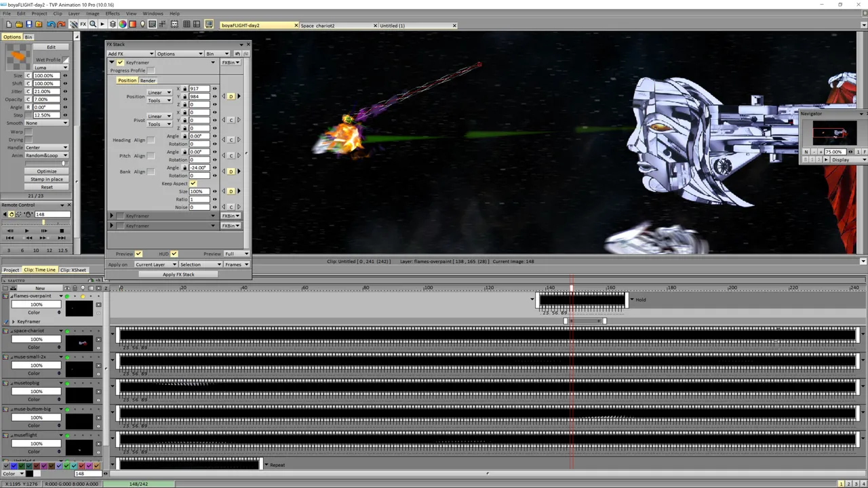Uncheck the Keep Aspect checkbox

193,184
